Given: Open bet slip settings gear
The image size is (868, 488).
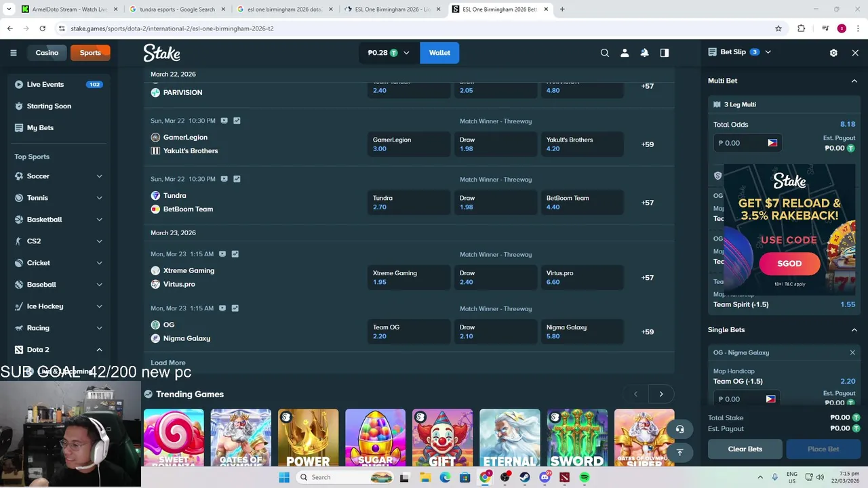Looking at the screenshot, I should pyautogui.click(x=833, y=53).
